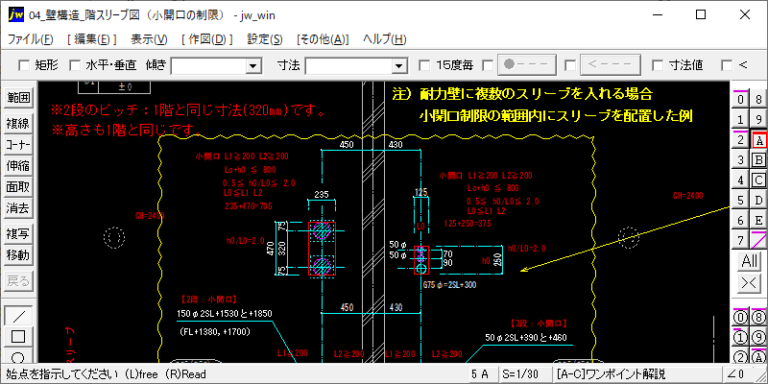
Task: Toggle the < checkbox at toolbar end
Action: coord(727,65)
